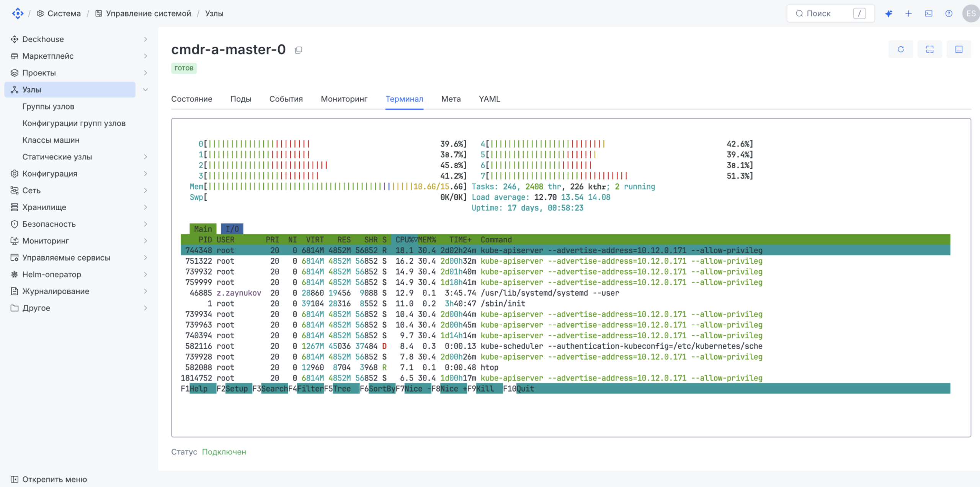Screen dimensions: 980x487
Task: Switch to the Поды tab
Action: pos(241,99)
